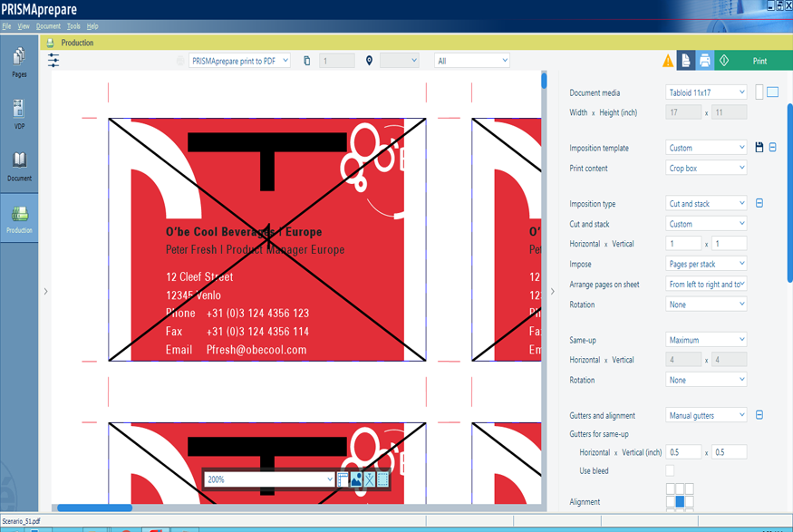Viewport: 793px width, 532px height.
Task: Select landscape orientation for the document media
Action: 772,92
